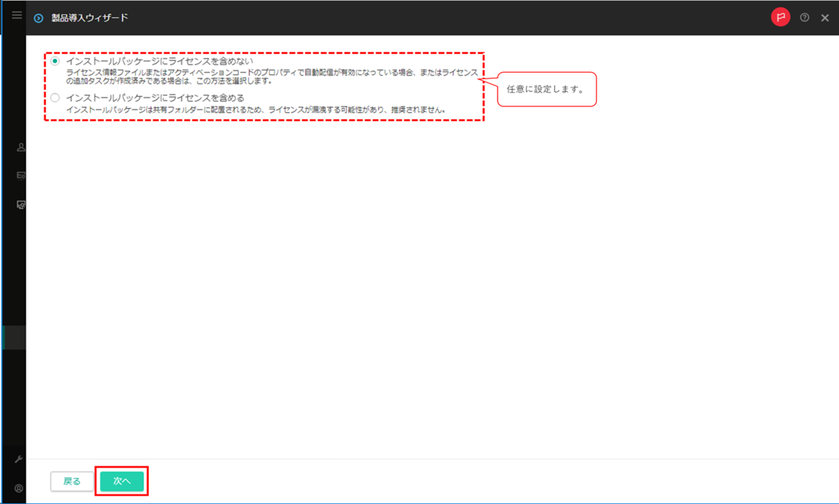Enable the first license exclusion radio button
The width and height of the screenshot is (839, 504).
54,61
